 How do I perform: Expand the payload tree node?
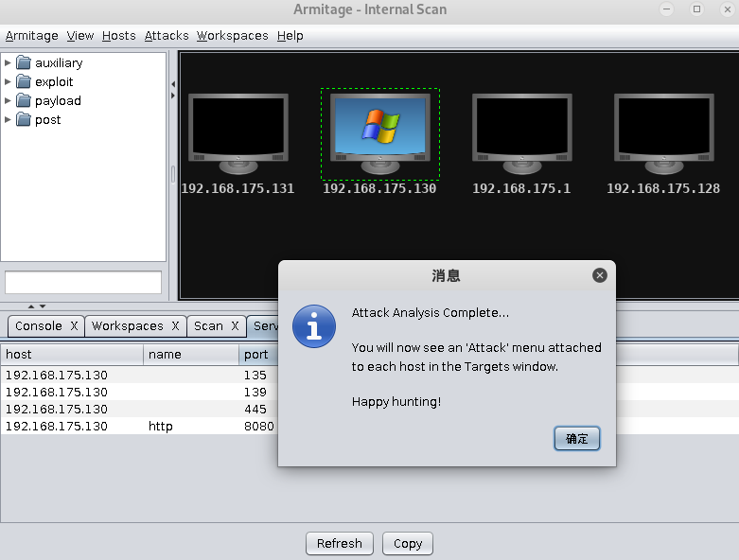tap(8, 100)
